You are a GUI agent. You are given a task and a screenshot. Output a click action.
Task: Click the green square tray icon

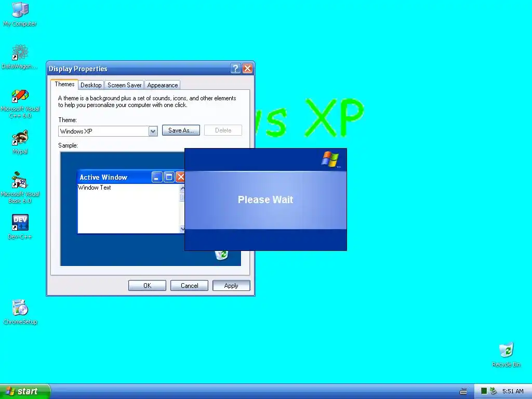(x=484, y=391)
